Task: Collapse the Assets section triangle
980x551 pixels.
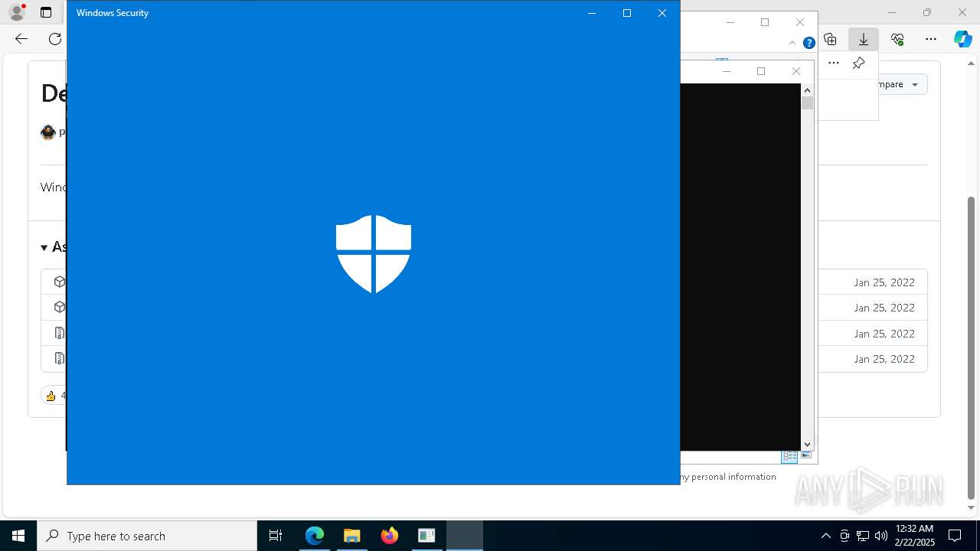Action: (44, 247)
